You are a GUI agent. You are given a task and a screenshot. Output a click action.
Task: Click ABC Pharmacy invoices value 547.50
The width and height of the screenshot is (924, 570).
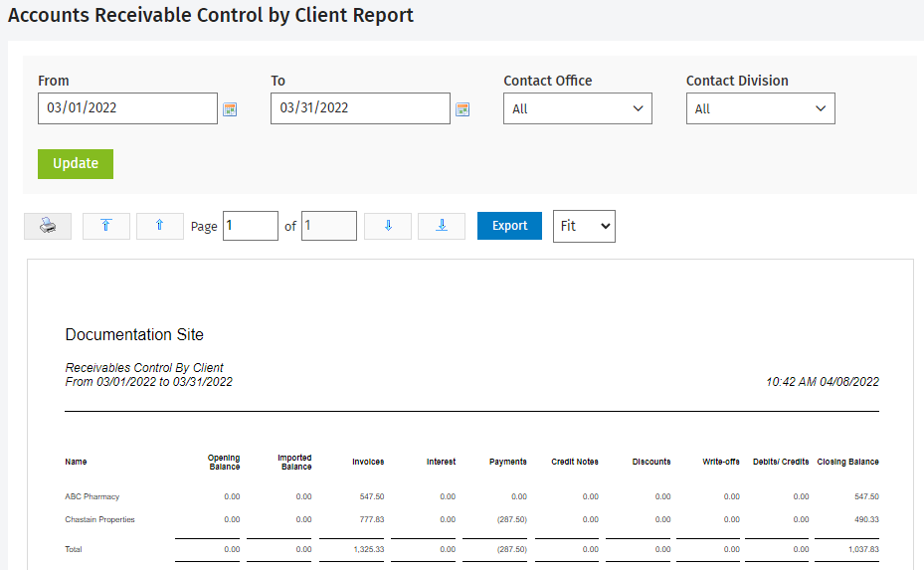(x=372, y=497)
